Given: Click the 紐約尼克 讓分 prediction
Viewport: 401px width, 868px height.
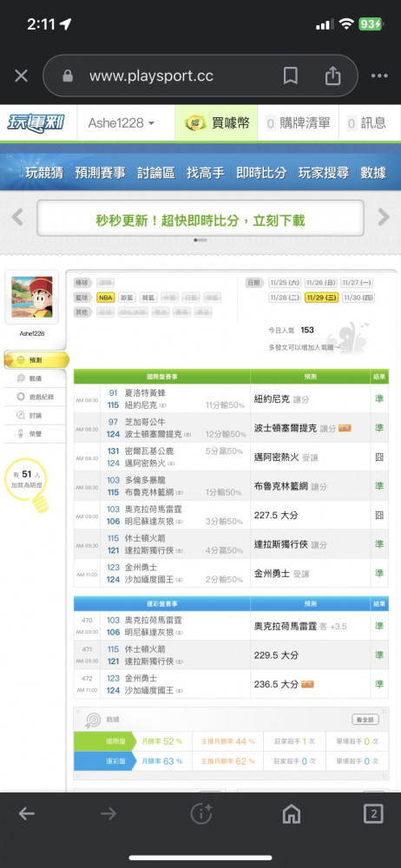Looking at the screenshot, I should 281,398.
